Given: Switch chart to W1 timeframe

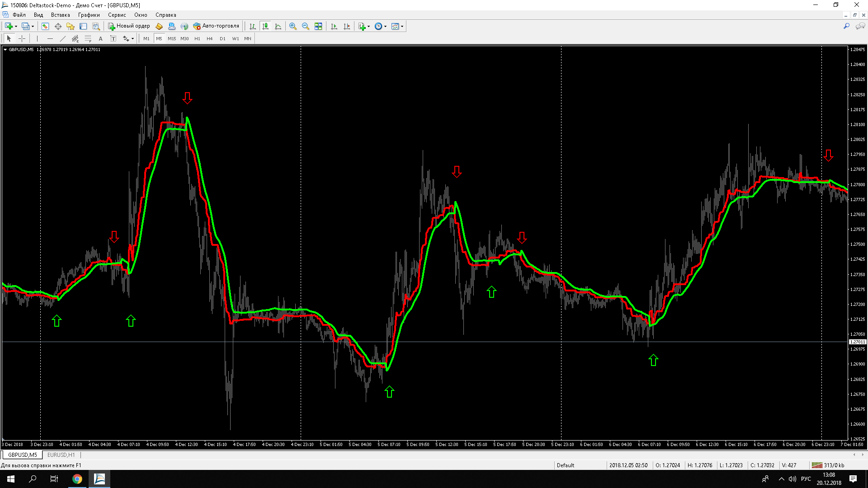Looking at the screenshot, I should (236, 38).
